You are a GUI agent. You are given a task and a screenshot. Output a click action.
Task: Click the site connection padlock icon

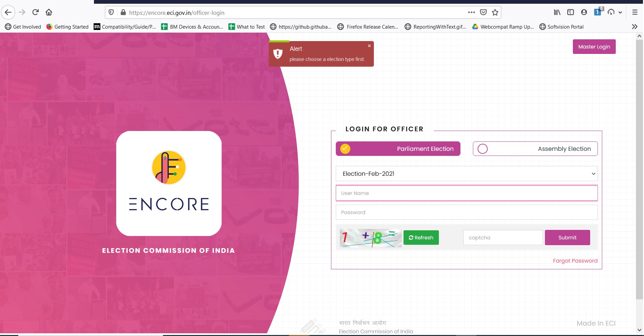(x=123, y=12)
